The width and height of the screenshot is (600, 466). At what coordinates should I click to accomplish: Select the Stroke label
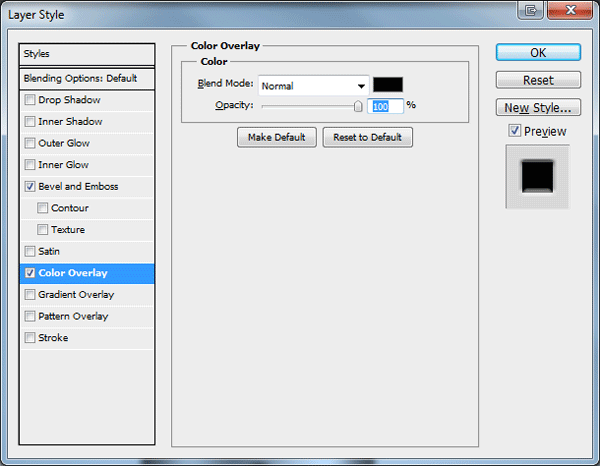(x=53, y=338)
